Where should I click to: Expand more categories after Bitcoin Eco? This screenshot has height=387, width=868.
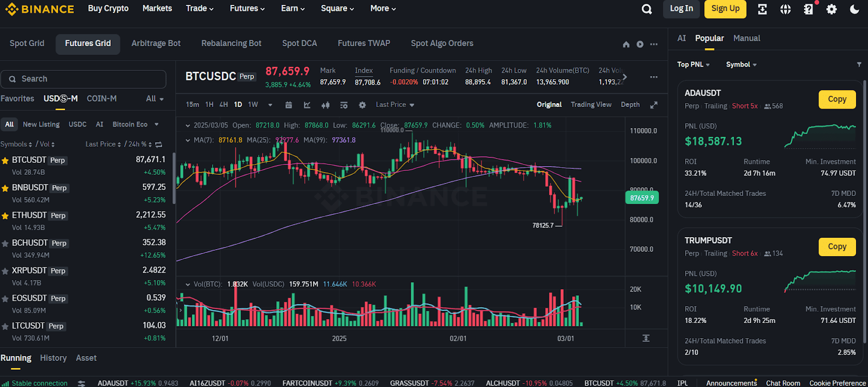(x=156, y=124)
